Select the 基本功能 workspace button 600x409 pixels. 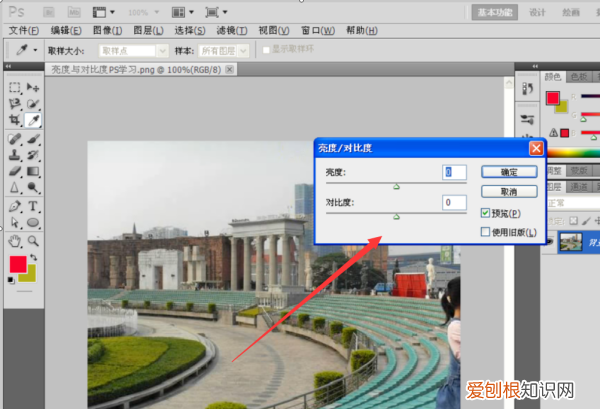coord(494,13)
